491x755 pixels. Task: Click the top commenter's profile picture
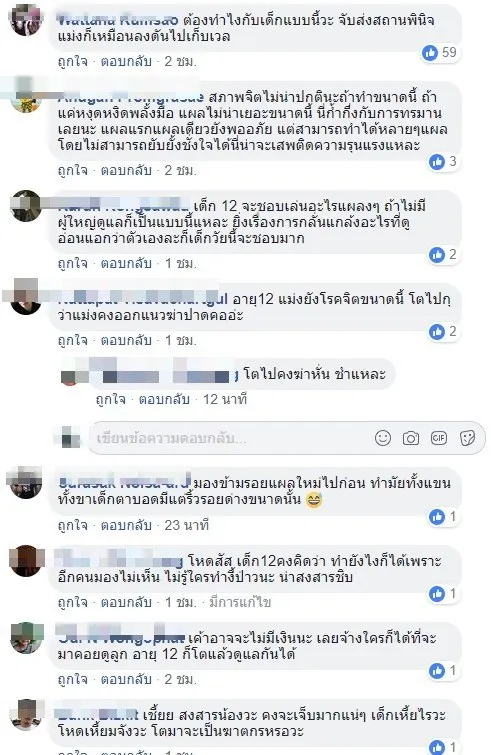click(26, 20)
